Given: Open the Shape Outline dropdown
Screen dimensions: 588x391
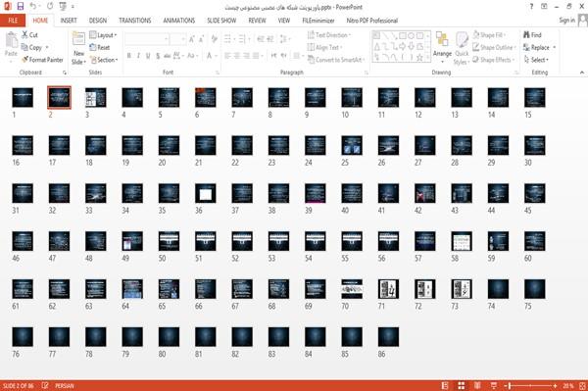Looking at the screenshot, I should 494,47.
